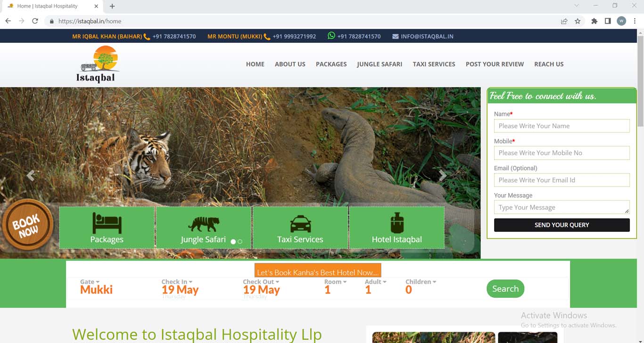
Task: Open POST YOUR REVIEW menu item
Action: click(x=495, y=64)
